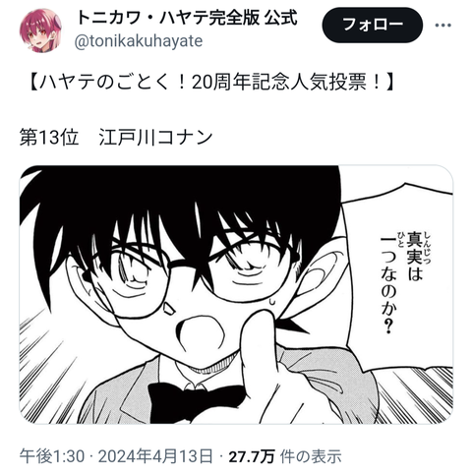Image resolution: width=472 pixels, height=476 pixels.
Task: Click Conan's black bow tie in image
Action: pos(197,402)
